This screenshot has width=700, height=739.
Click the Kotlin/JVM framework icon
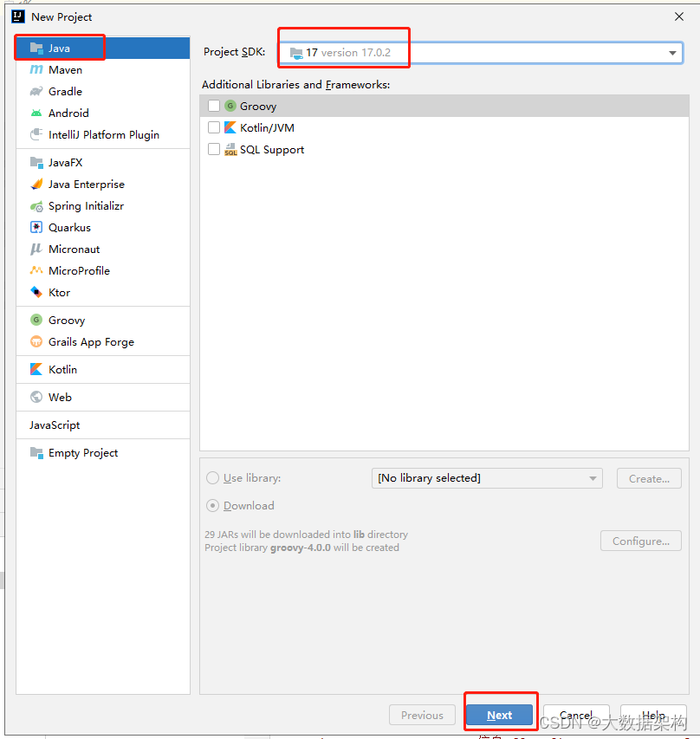click(x=230, y=127)
